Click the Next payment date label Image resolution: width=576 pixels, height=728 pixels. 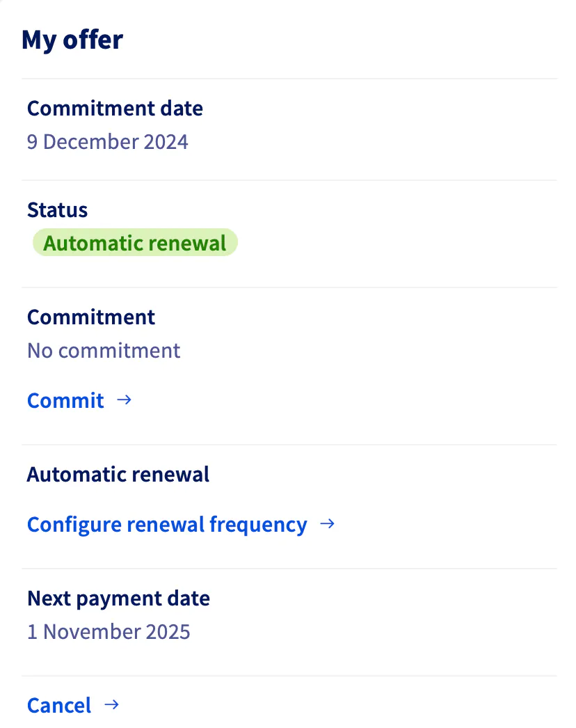118,599
